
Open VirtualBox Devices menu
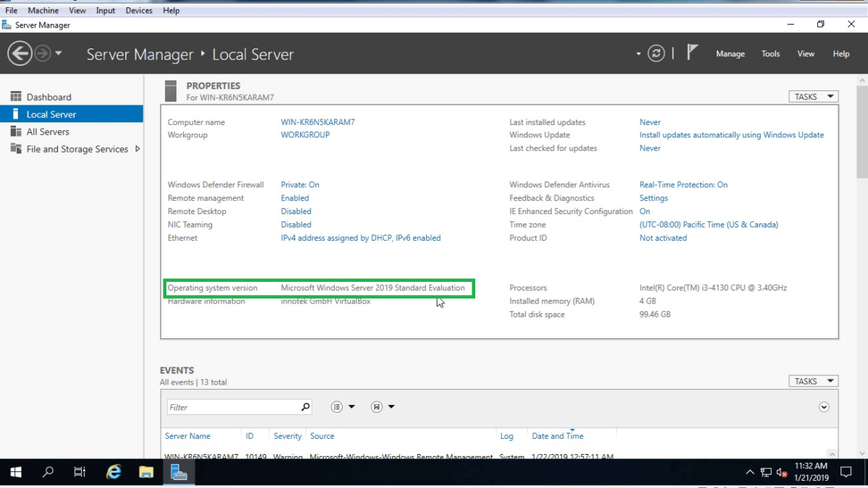tap(139, 11)
